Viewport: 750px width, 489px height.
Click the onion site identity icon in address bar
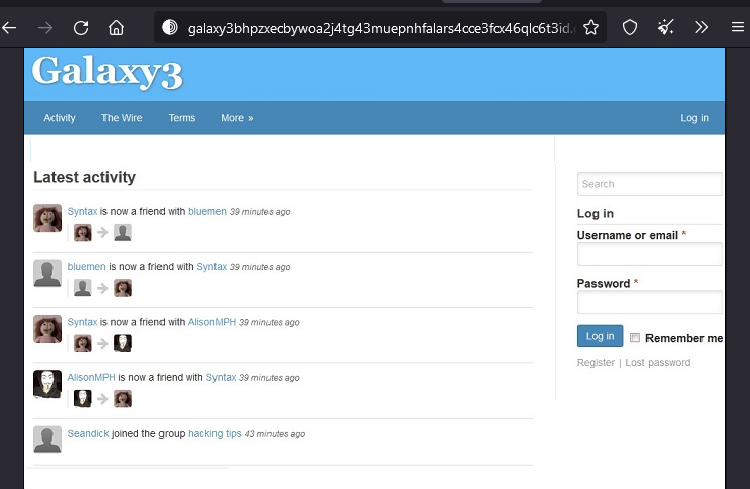tap(169, 27)
